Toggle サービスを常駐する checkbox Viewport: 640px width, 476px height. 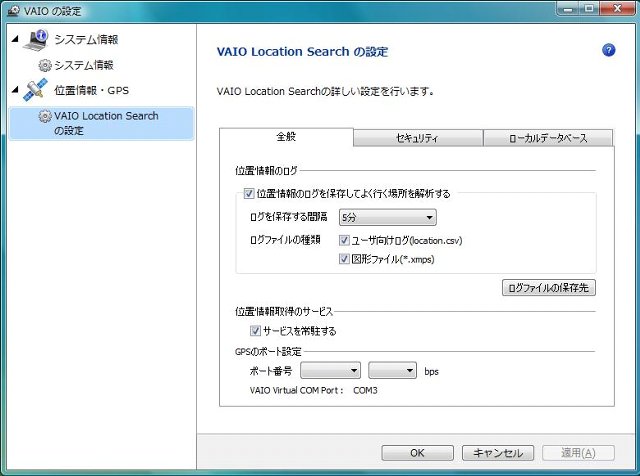(255, 331)
